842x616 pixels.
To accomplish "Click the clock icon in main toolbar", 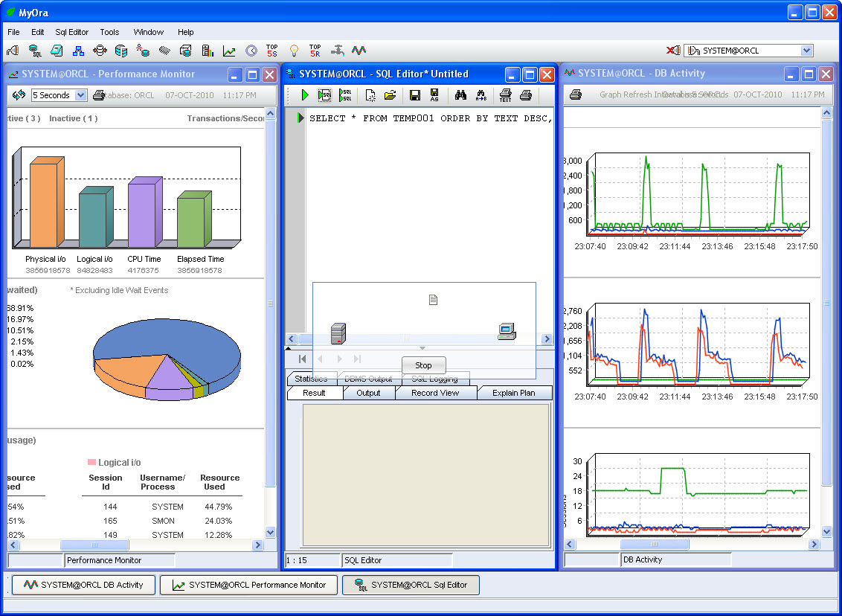I will [x=251, y=51].
